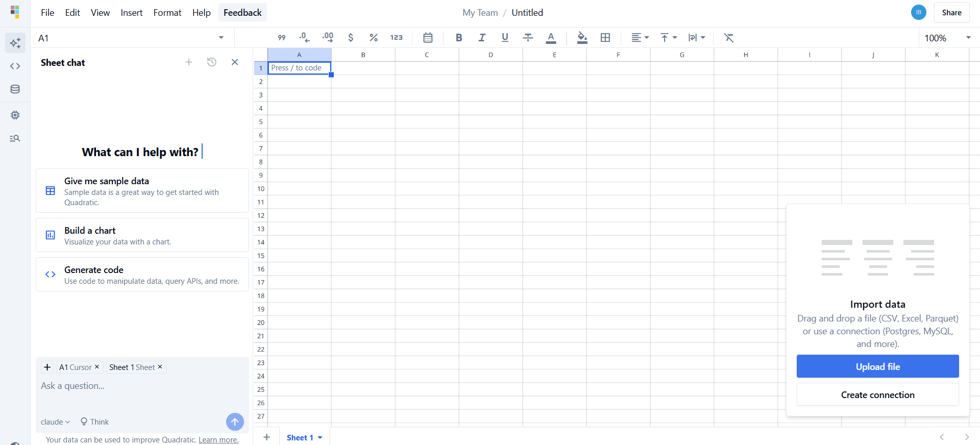Open the Learn more link

click(x=218, y=440)
